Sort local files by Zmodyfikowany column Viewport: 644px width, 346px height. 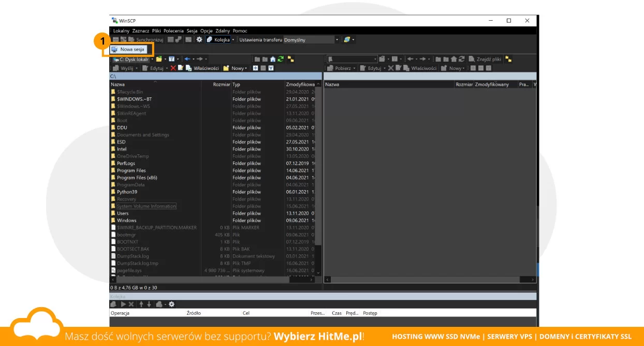[x=300, y=84]
